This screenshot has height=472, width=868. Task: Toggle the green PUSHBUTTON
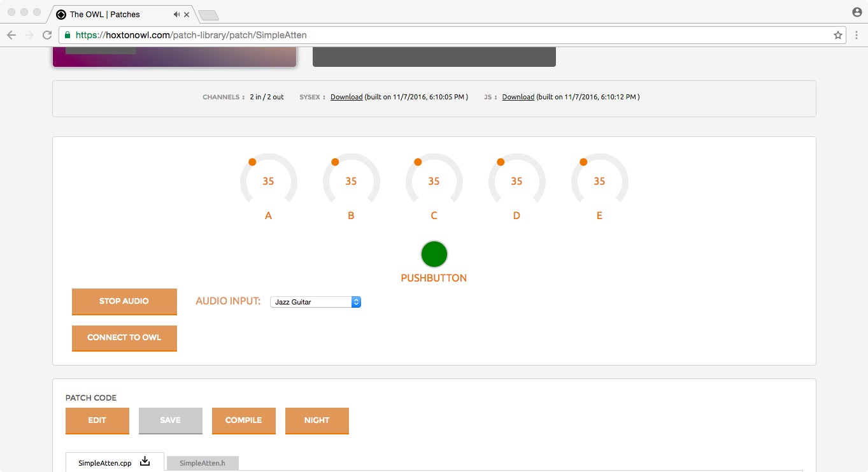point(434,254)
